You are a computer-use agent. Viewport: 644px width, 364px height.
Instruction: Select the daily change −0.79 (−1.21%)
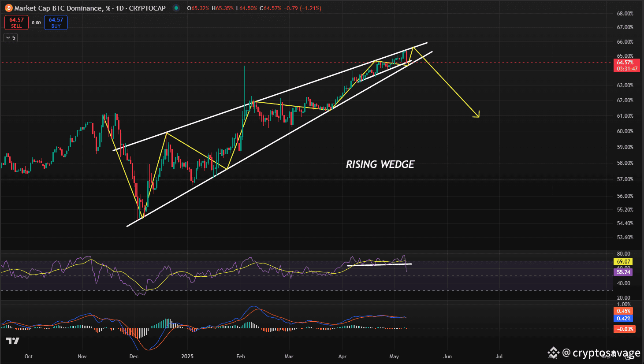302,8
